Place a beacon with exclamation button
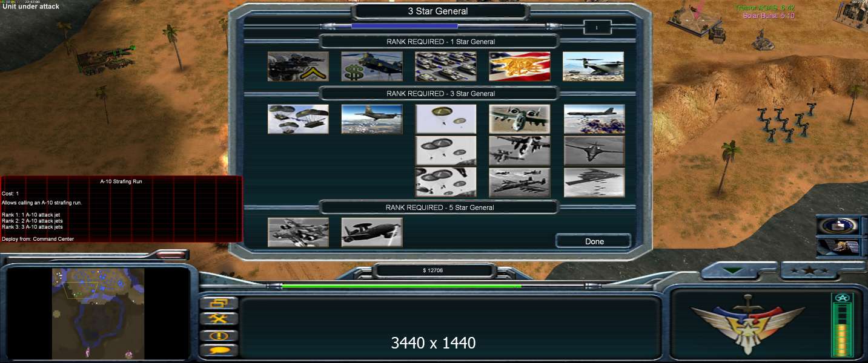The width and height of the screenshot is (868, 363). (x=219, y=335)
